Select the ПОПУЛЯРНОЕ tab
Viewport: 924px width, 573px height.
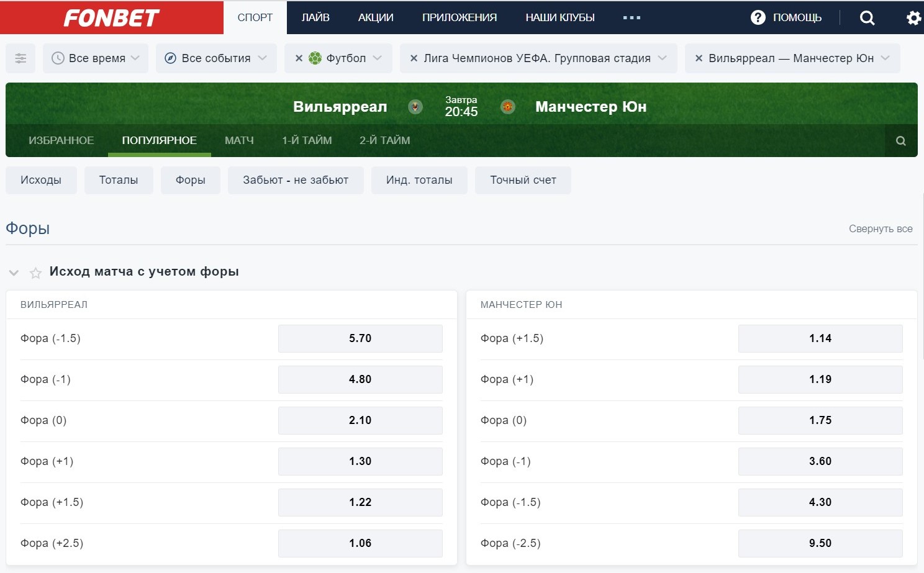point(160,140)
